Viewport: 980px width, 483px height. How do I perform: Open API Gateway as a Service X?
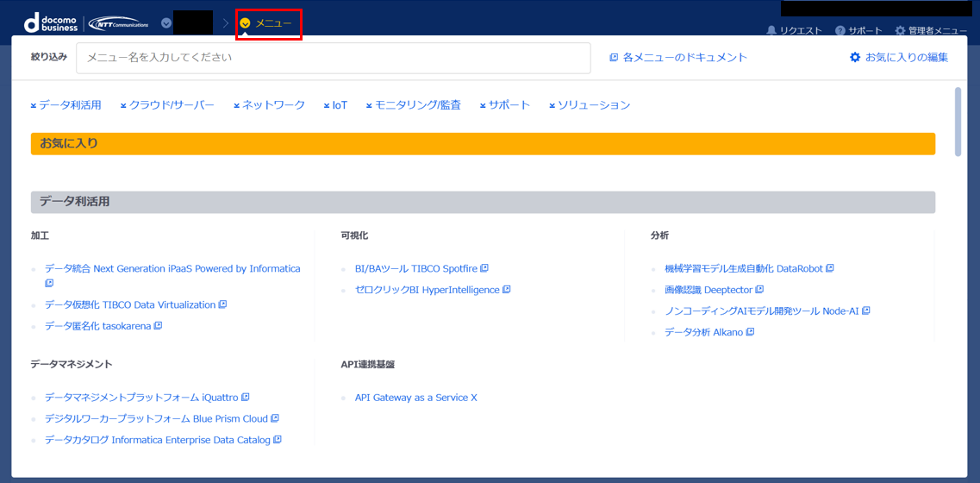415,398
